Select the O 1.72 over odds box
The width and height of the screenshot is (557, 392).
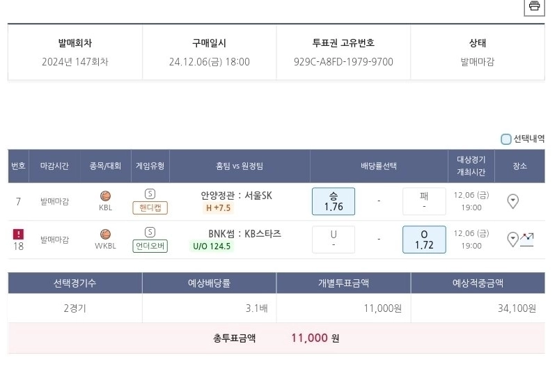(x=424, y=240)
